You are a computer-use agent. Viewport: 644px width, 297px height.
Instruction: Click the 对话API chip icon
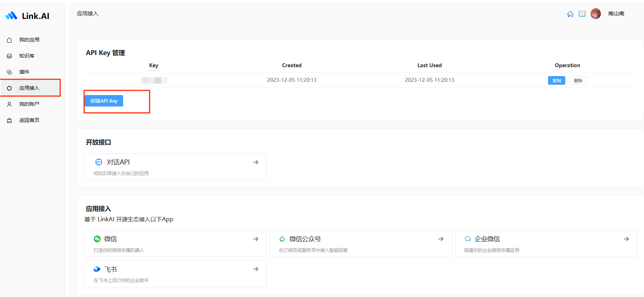pos(98,162)
